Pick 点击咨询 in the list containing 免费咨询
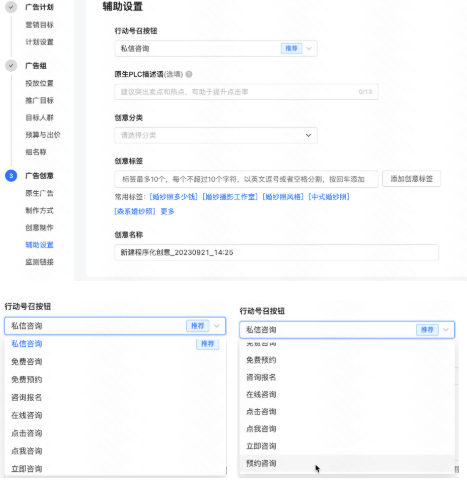 pyautogui.click(x=115, y=433)
